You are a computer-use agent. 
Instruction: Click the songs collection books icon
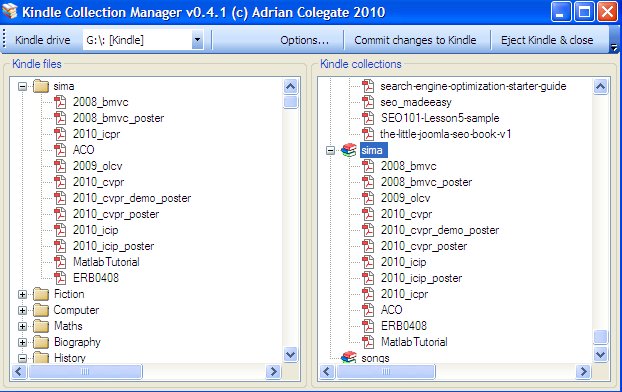coord(349,357)
